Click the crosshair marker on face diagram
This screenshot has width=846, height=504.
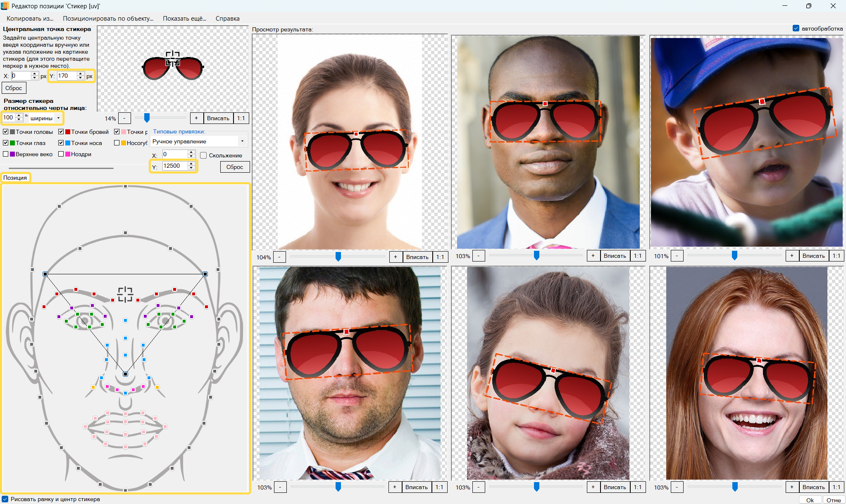[x=125, y=295]
